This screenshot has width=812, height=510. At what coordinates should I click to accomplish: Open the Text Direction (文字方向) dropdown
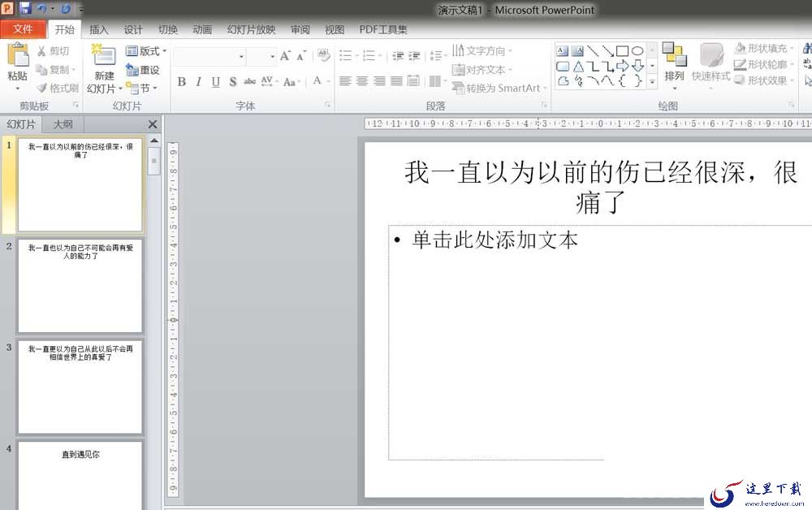482,50
